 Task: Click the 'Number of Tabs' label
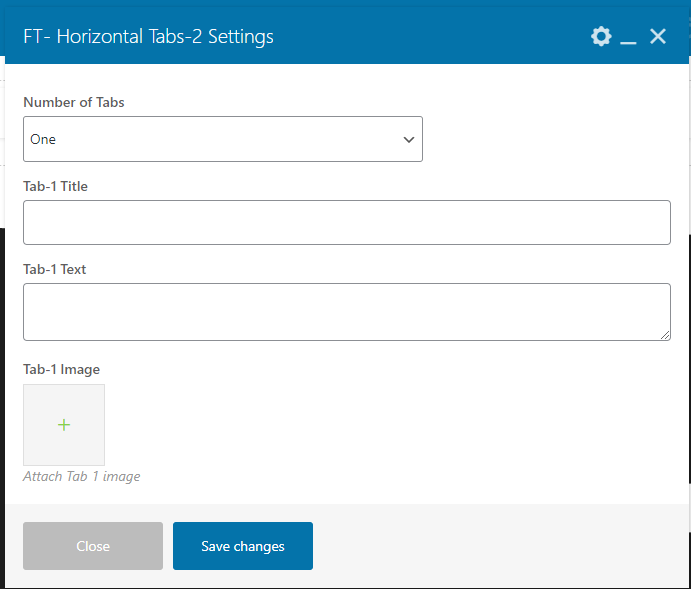[74, 102]
